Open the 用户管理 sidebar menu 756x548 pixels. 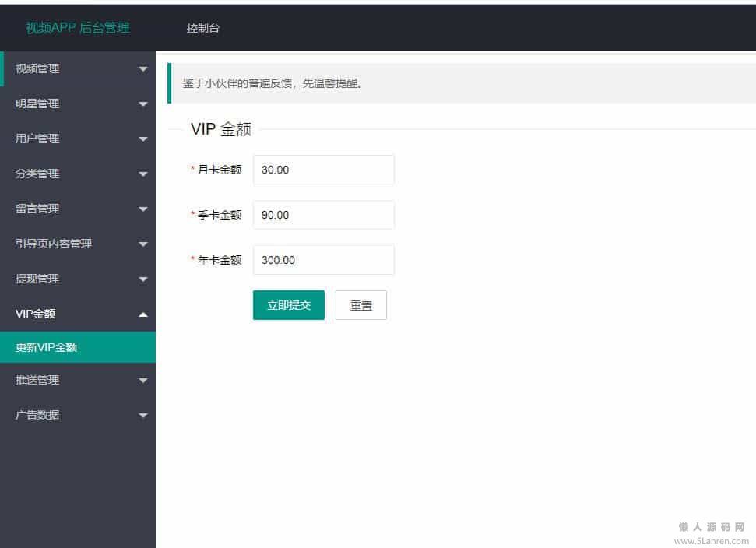coord(78,139)
